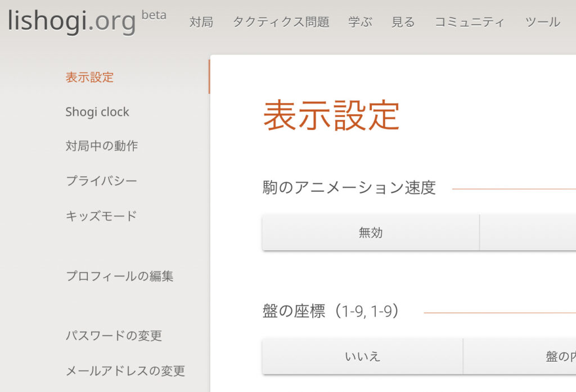576x392 pixels.
Task: Open the タクティクス問題 page
Action: pos(281,21)
